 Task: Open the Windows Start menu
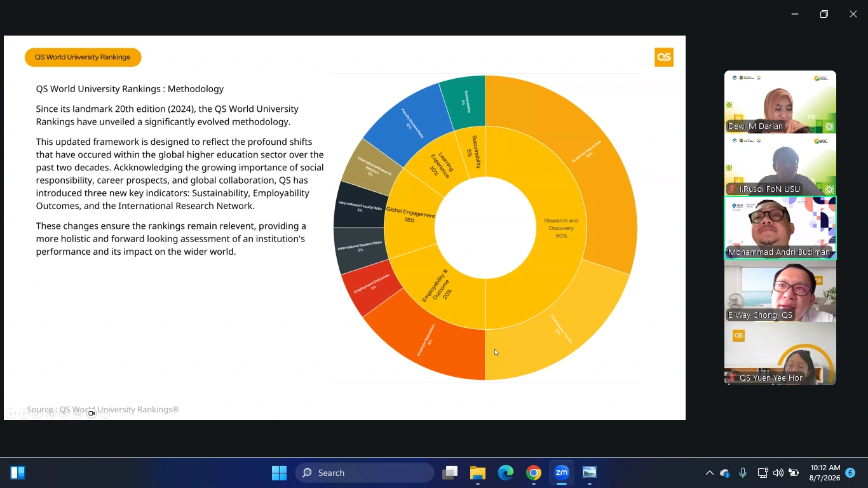279,473
